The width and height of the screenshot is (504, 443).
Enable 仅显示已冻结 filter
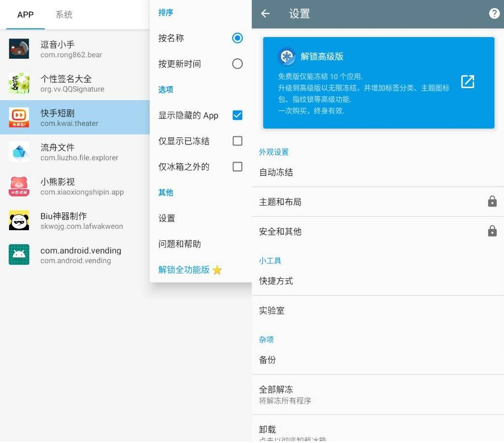237,141
